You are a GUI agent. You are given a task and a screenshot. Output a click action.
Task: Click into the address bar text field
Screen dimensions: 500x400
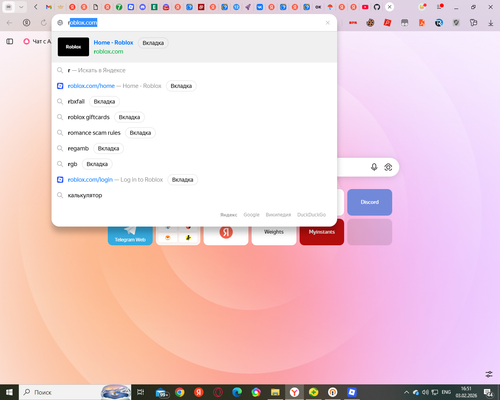193,23
